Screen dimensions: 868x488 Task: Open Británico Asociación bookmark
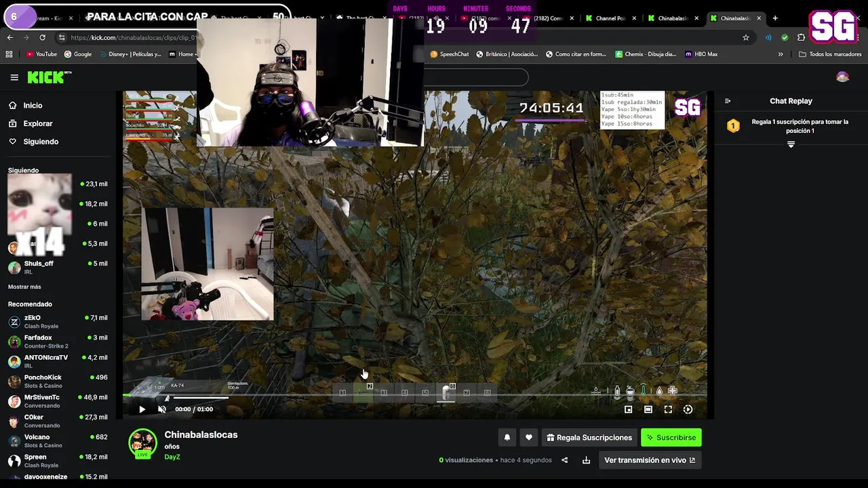(x=507, y=54)
